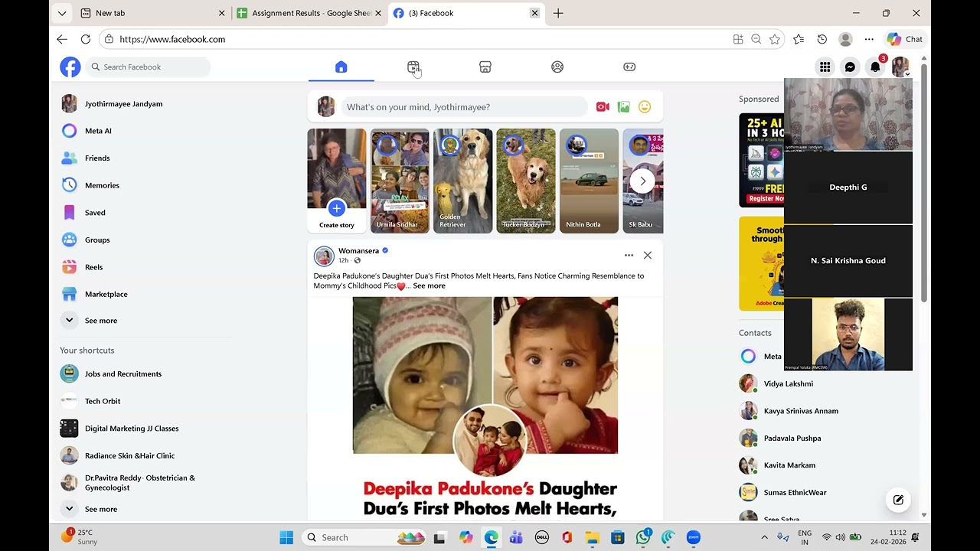980x551 pixels.
Task: Open Gaming tab in top navigation
Action: coord(629,67)
